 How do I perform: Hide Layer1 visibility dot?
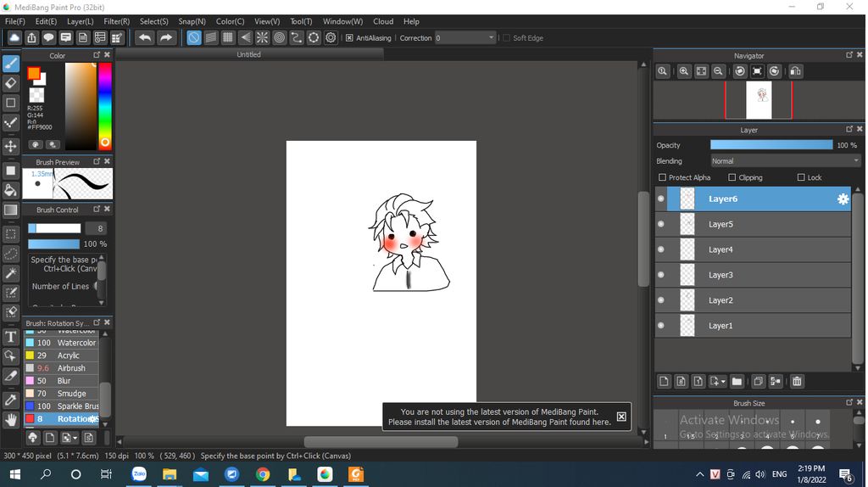click(x=661, y=326)
